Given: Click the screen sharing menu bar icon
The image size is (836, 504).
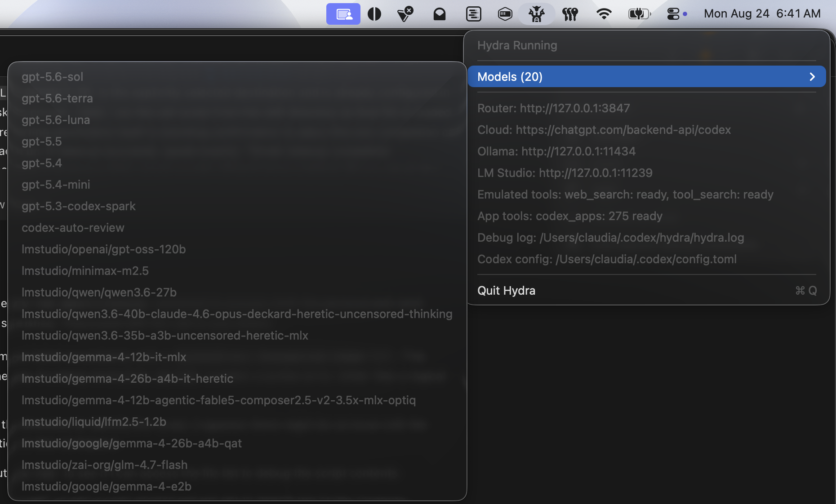Looking at the screenshot, I should [x=343, y=14].
